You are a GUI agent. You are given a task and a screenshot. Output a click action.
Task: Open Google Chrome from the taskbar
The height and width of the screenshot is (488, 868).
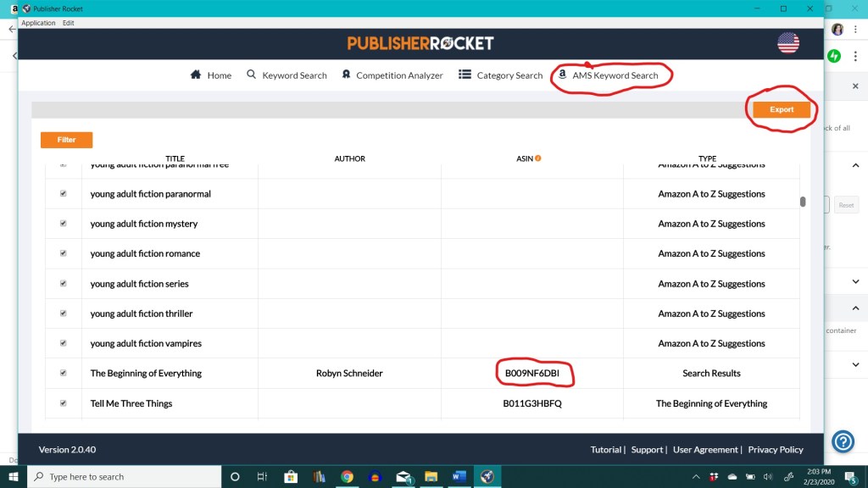point(347,476)
